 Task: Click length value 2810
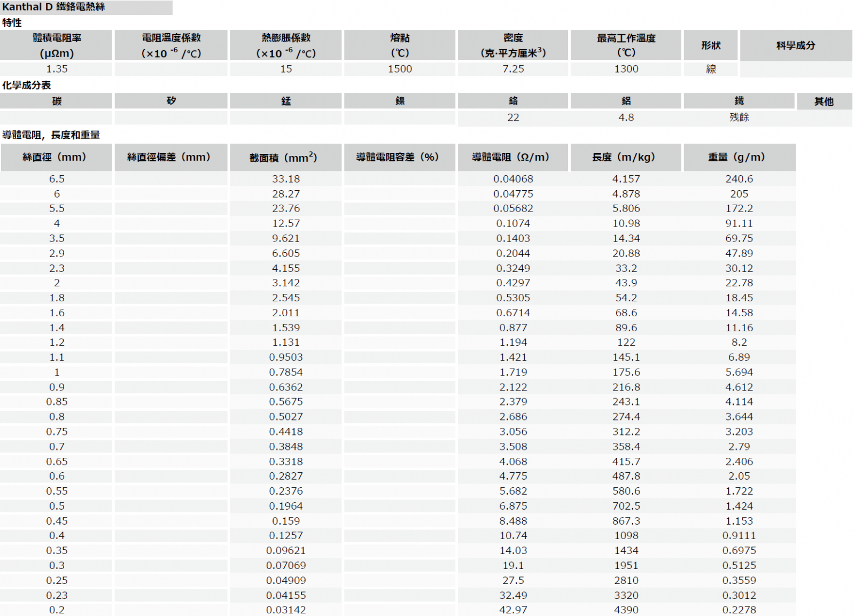(626, 580)
